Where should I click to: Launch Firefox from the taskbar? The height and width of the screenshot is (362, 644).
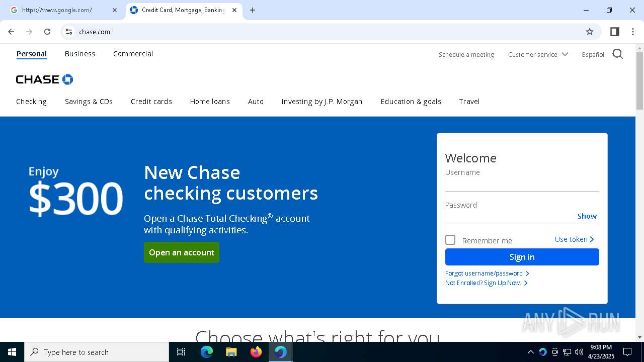click(x=256, y=352)
